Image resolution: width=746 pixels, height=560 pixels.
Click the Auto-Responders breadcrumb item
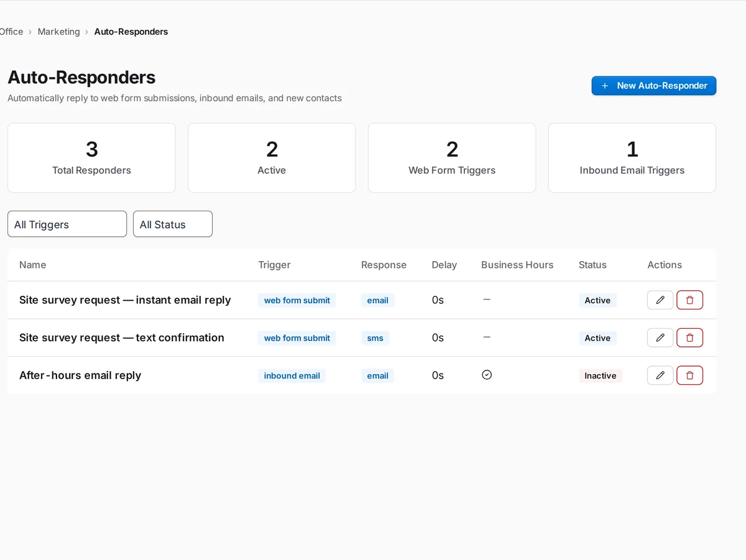[131, 32]
